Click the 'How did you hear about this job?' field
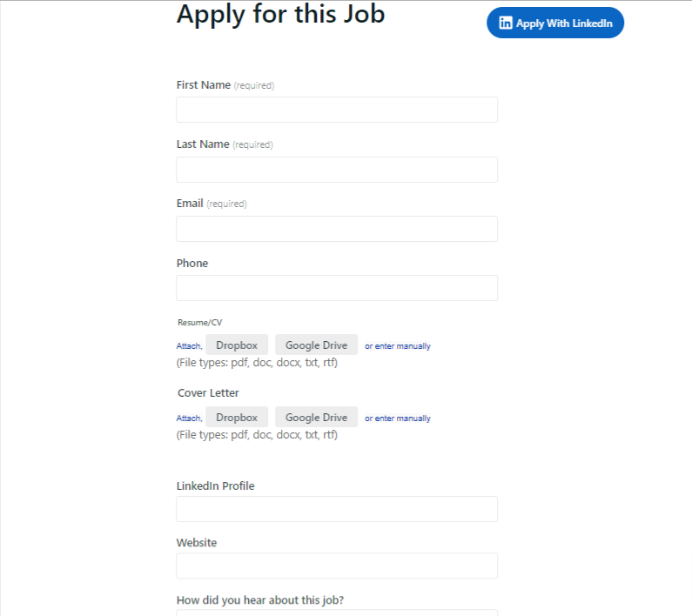 [x=337, y=613]
